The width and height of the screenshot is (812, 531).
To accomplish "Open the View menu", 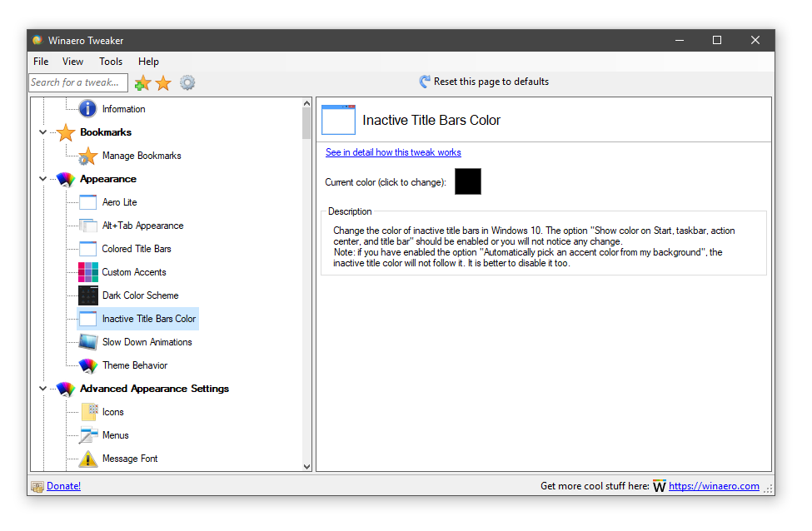I will [x=72, y=62].
